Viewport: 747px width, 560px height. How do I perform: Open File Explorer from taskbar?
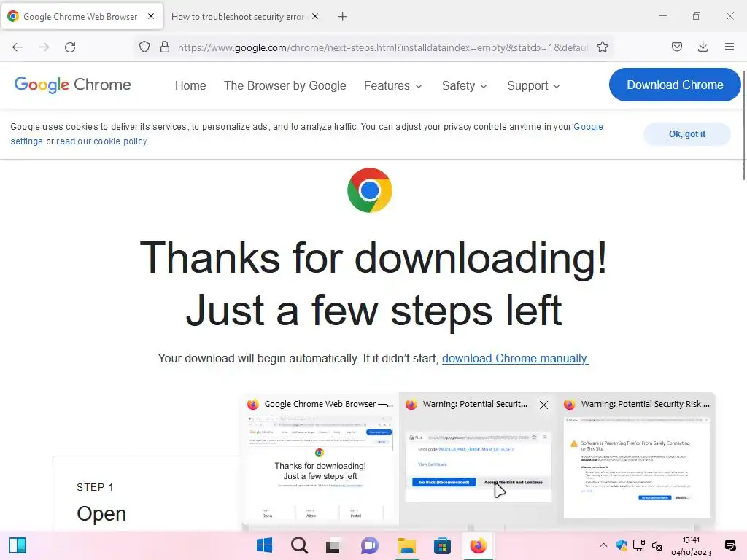(x=407, y=545)
